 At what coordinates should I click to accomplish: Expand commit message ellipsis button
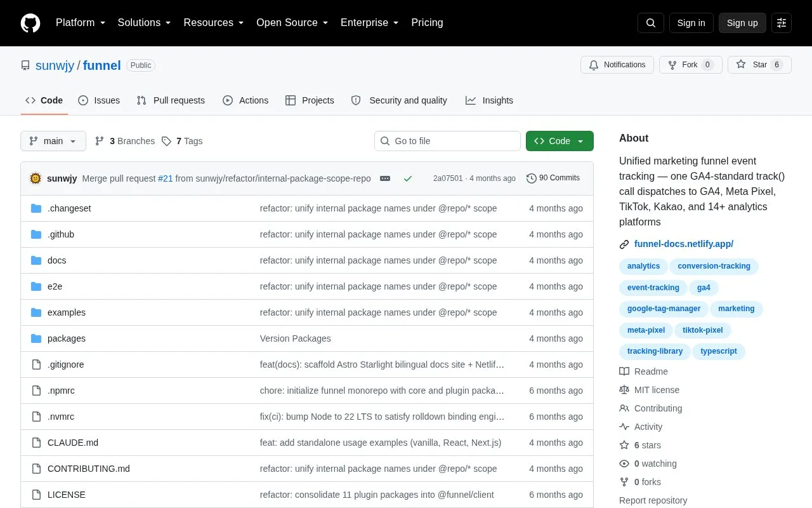[x=385, y=178]
